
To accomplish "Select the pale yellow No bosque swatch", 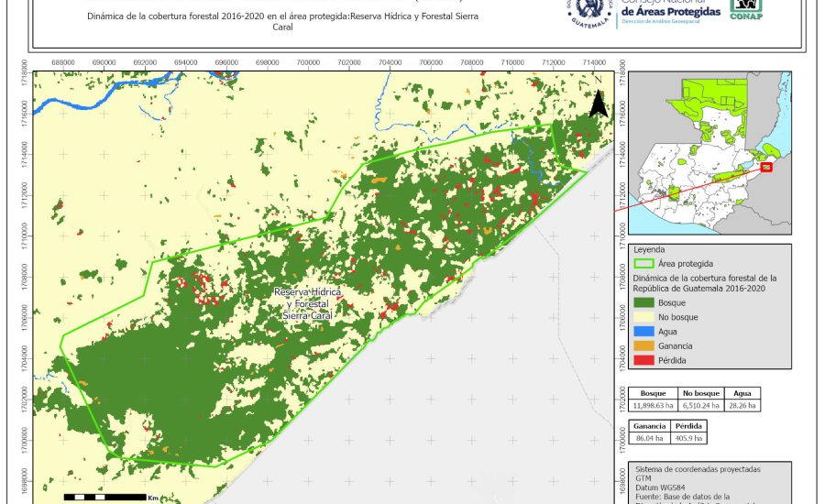I will click(x=644, y=317).
